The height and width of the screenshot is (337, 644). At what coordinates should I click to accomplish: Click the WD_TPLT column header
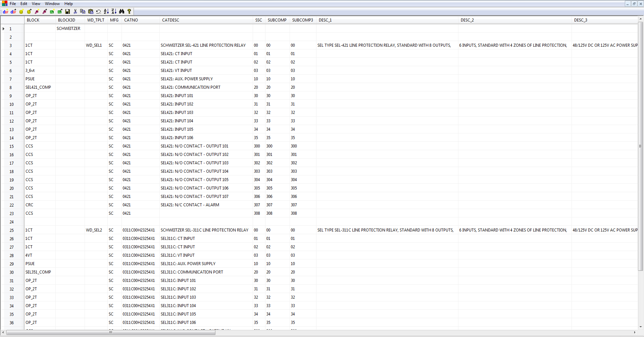pyautogui.click(x=96, y=20)
